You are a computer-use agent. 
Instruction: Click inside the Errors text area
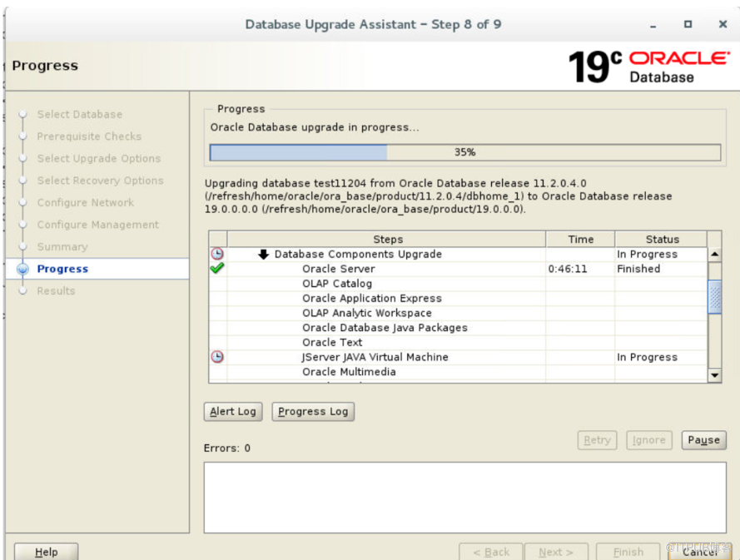coord(464,497)
